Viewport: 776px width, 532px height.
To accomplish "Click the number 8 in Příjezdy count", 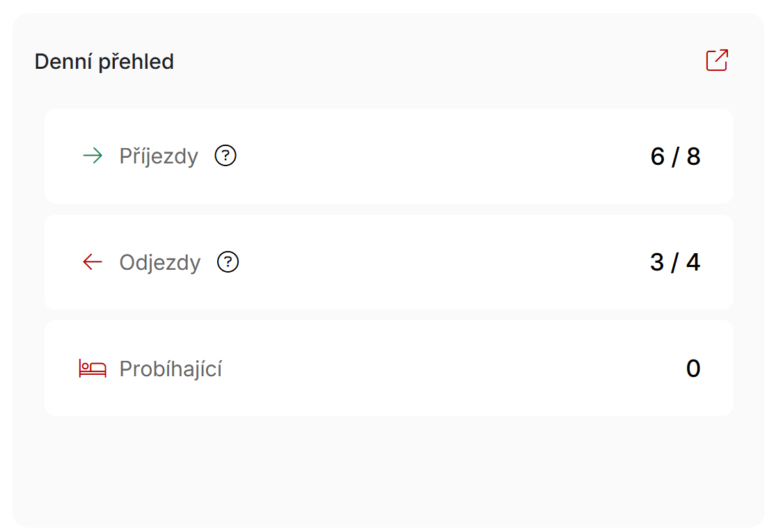I will (693, 156).
